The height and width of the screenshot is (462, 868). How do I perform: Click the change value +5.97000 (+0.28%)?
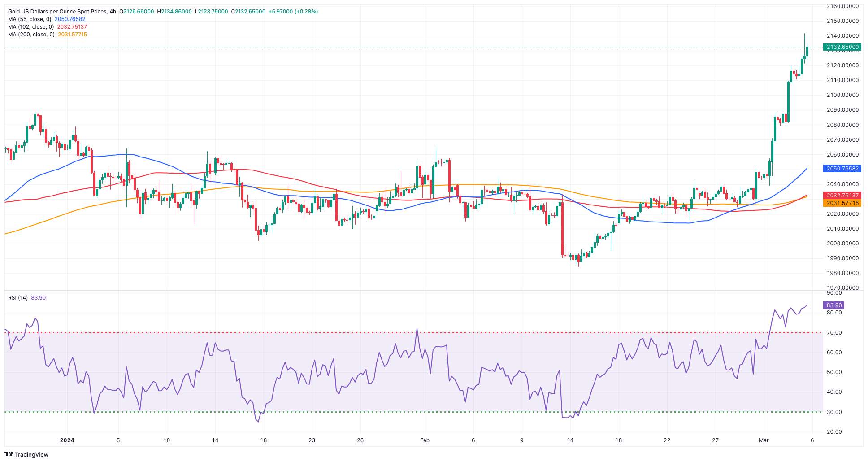(293, 12)
